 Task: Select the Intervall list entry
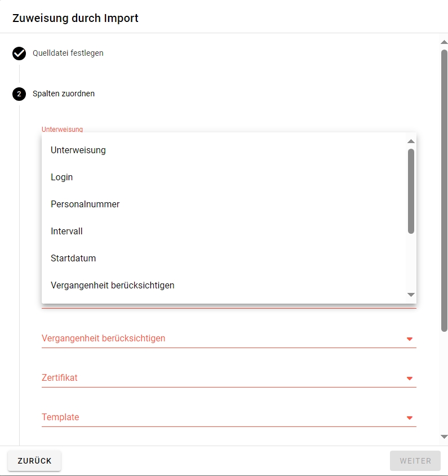click(66, 232)
